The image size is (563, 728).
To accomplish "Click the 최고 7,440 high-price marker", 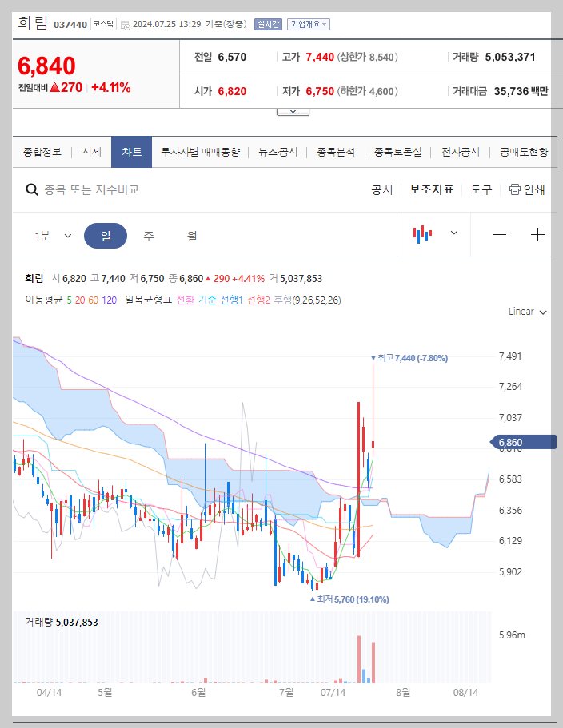I will (409, 357).
